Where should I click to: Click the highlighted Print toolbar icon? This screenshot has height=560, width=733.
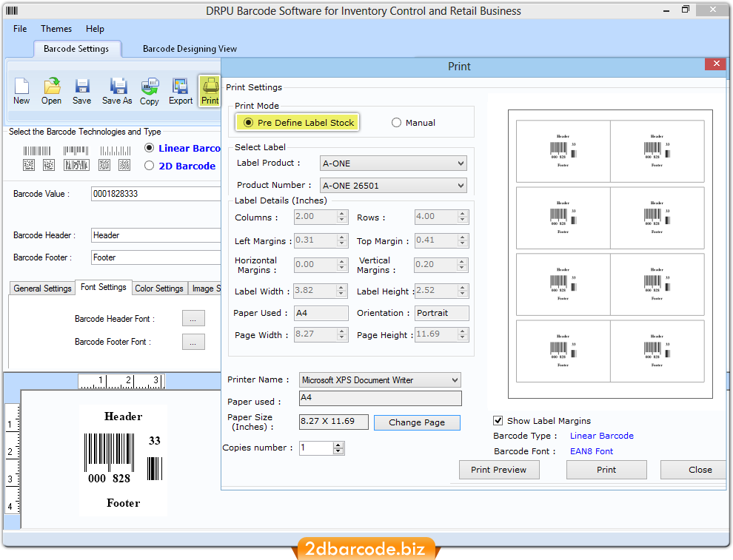pyautogui.click(x=210, y=92)
